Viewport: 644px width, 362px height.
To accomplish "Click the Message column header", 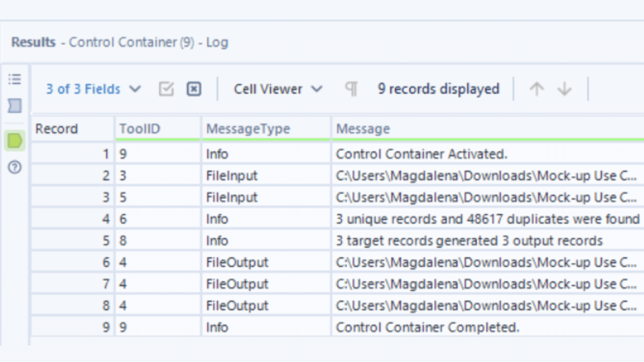I will pyautogui.click(x=363, y=128).
